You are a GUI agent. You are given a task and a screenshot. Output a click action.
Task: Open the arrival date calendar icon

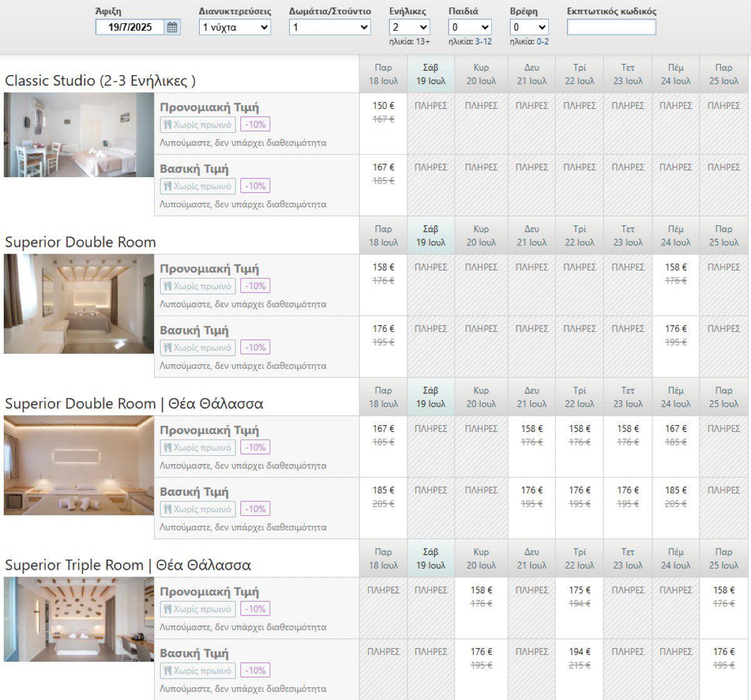(172, 28)
